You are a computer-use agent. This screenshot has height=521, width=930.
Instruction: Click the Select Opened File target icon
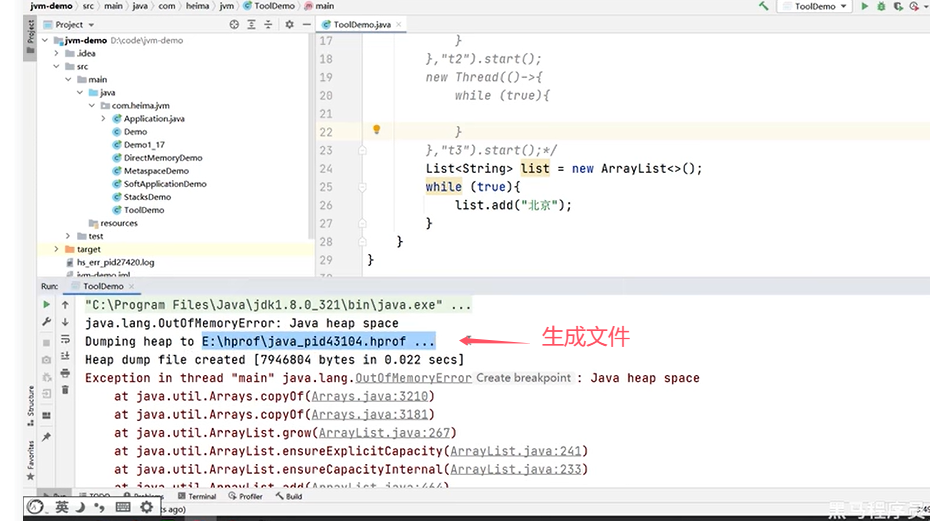pyautogui.click(x=234, y=24)
